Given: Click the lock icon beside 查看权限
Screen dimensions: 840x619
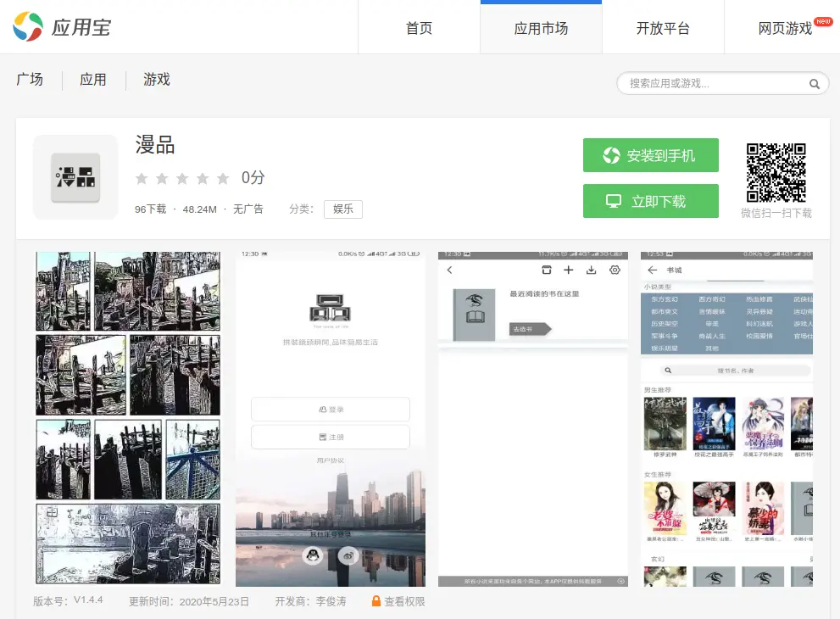Looking at the screenshot, I should (376, 601).
